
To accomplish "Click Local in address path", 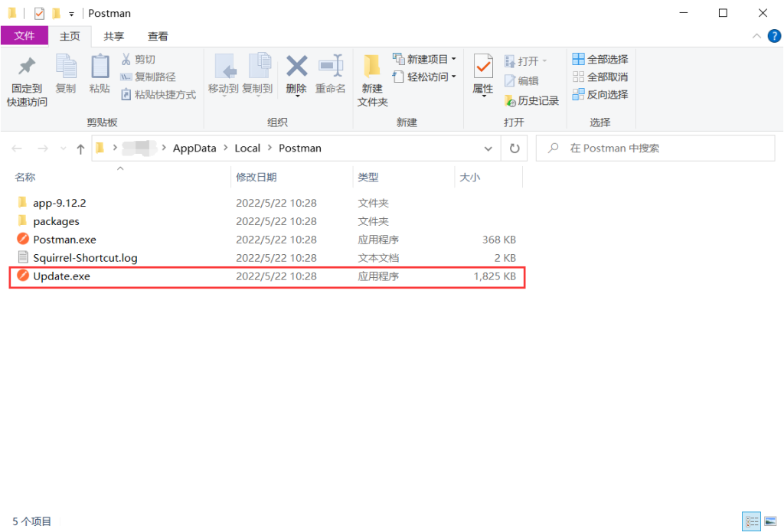I will (x=247, y=149).
